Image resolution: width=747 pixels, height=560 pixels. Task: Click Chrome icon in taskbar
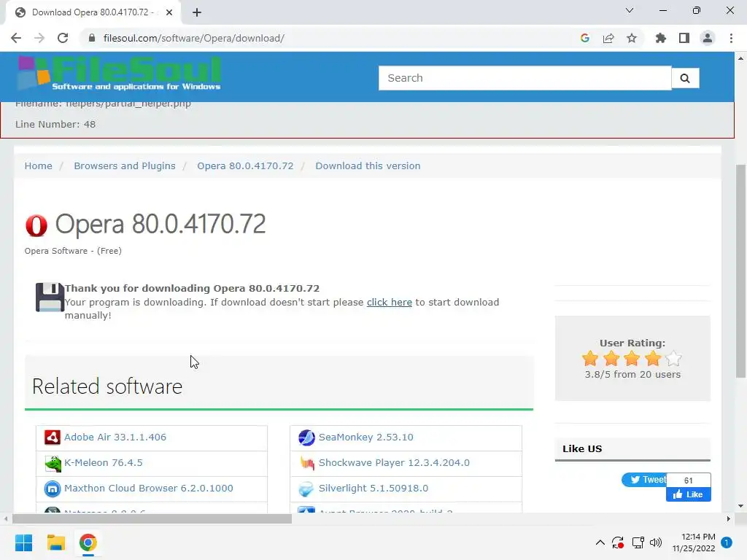[88, 542]
